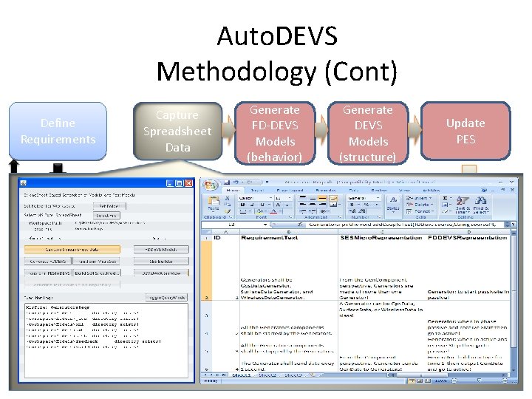Image resolution: width=532 pixels, height=399 pixels.
Task: Click the Fill Color bucket icon
Action: (259, 211)
